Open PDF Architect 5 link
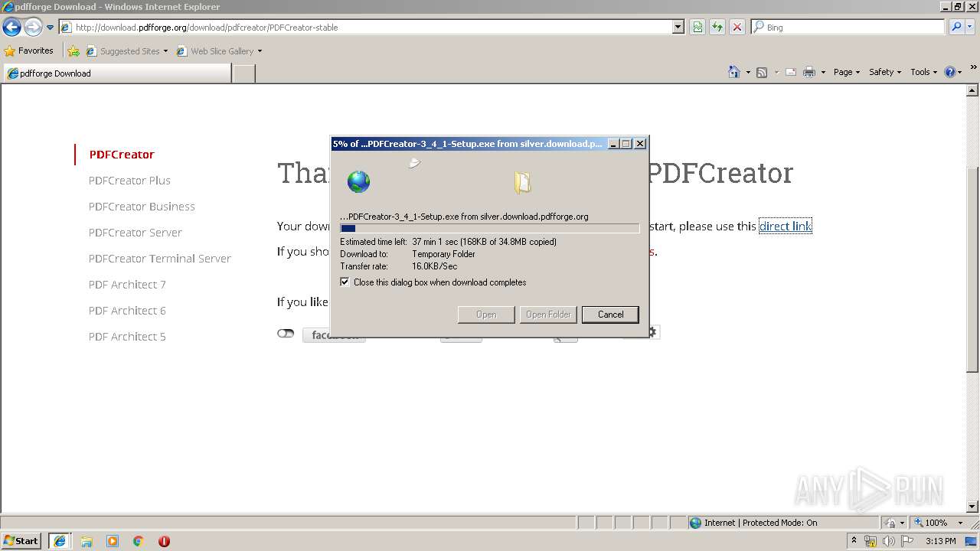The height and width of the screenshot is (551, 980). click(127, 337)
